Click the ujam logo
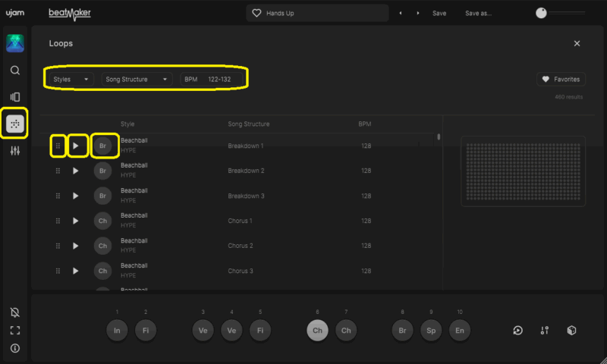Viewport: 607px width, 364px height. (15, 13)
